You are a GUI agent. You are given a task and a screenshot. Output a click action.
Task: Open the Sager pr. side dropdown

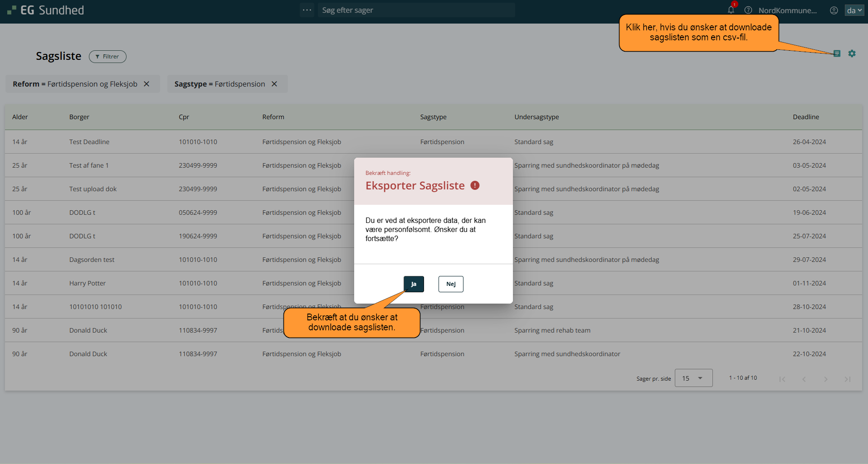(x=693, y=378)
